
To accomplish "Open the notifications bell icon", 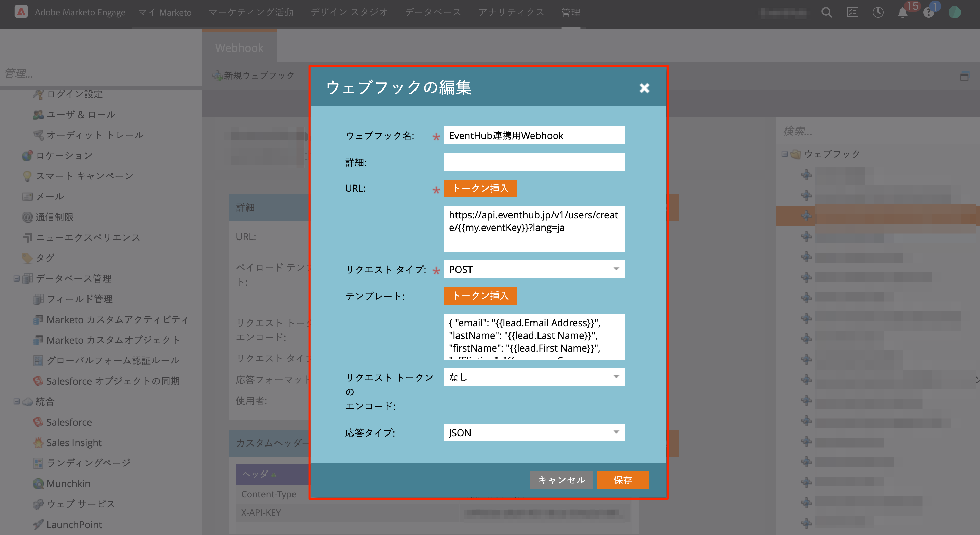I will pos(903,13).
